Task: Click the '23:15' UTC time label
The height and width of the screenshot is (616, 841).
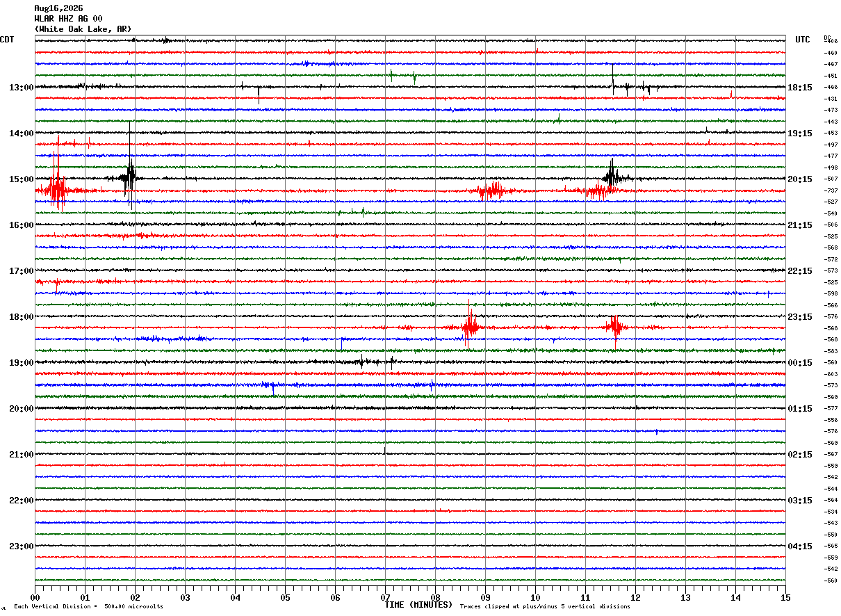Action: click(800, 317)
